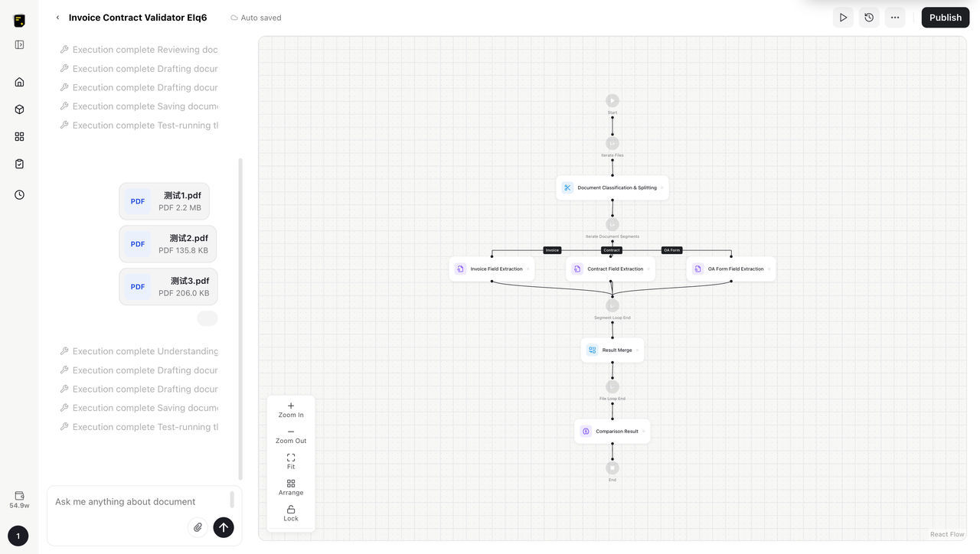This screenshot has width=980, height=554.
Task: Open the clipboard checklist icon in the sidebar
Action: (x=19, y=164)
